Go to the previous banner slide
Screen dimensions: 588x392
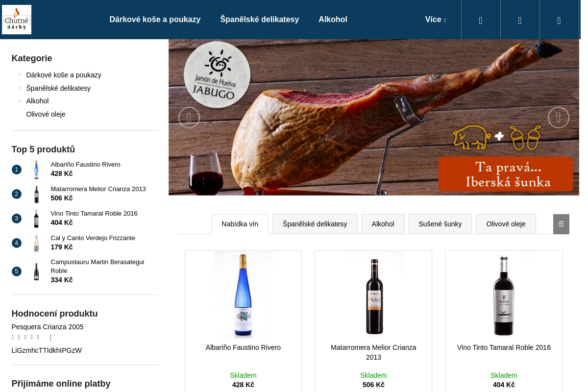189,118
